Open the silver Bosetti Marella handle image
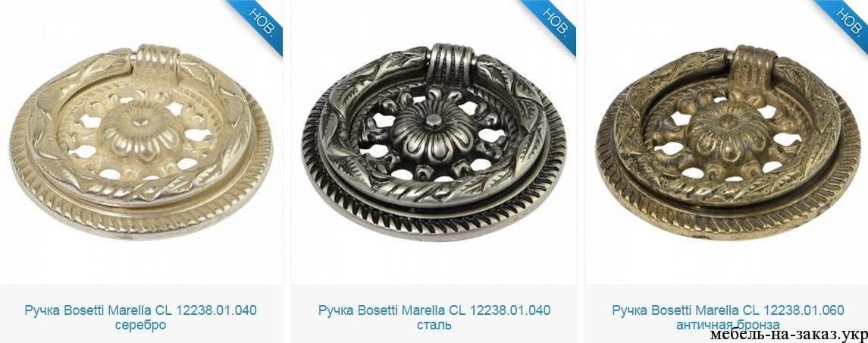The image size is (868, 343). point(141,141)
